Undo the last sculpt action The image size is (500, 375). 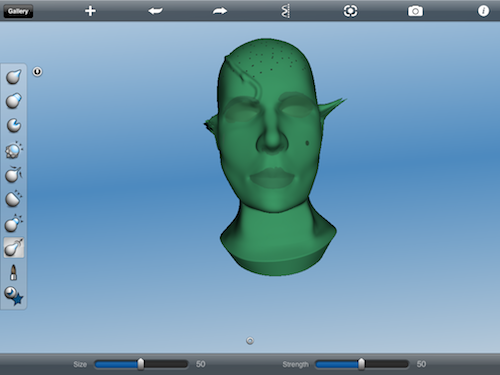tap(155, 11)
